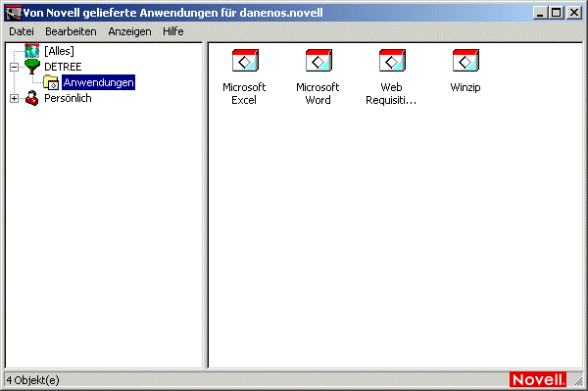This screenshot has width=588, height=391.
Task: Open the Datei menu
Action: tap(22, 31)
